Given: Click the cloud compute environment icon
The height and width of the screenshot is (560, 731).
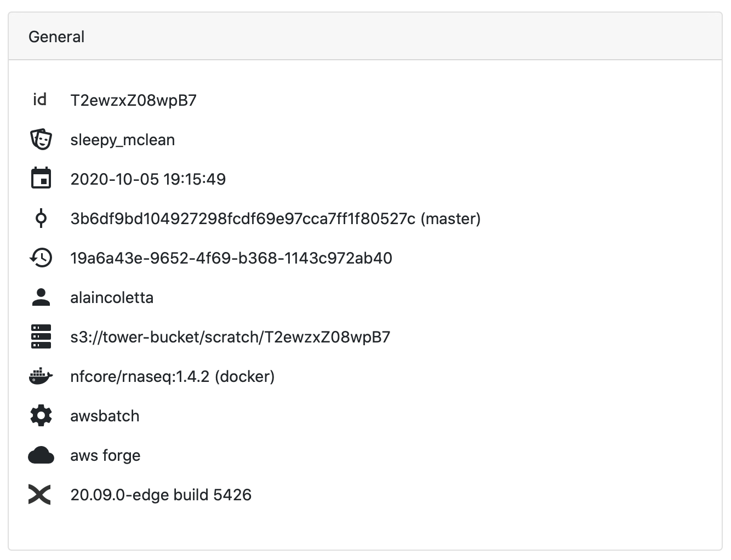Looking at the screenshot, I should click(41, 455).
